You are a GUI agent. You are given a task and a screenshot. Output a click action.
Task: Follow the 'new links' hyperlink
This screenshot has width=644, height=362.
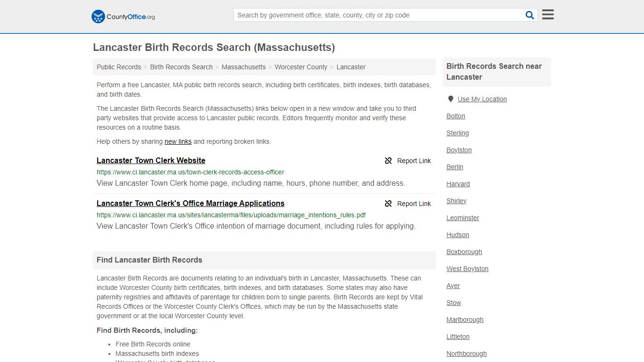pos(178,141)
